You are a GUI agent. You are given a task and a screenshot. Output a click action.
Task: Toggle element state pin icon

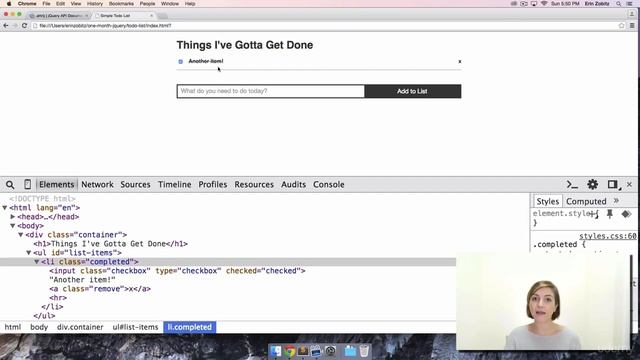click(610, 214)
